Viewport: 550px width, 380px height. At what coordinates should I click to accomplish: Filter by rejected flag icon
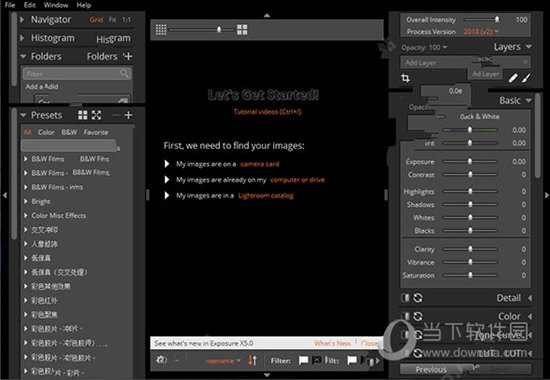[x=317, y=360]
